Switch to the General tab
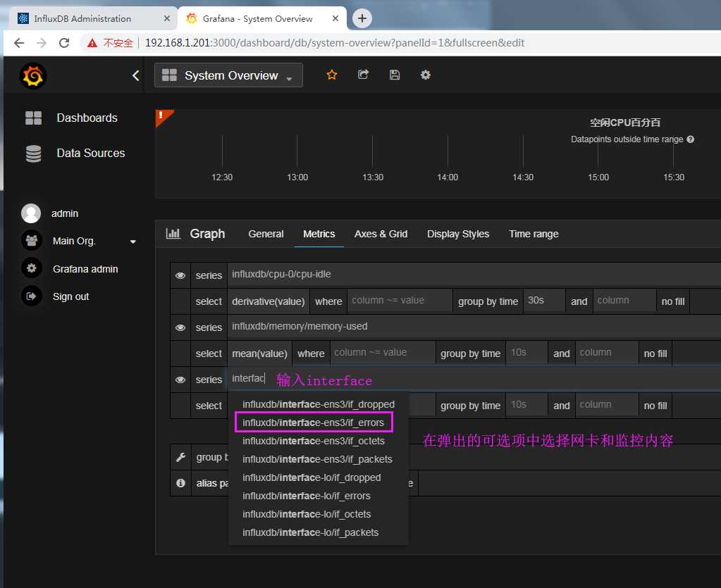 click(266, 234)
